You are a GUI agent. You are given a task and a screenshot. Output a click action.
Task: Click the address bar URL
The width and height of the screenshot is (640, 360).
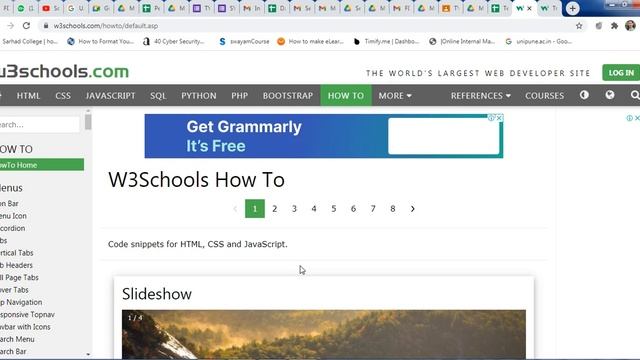pyautogui.click(x=106, y=26)
